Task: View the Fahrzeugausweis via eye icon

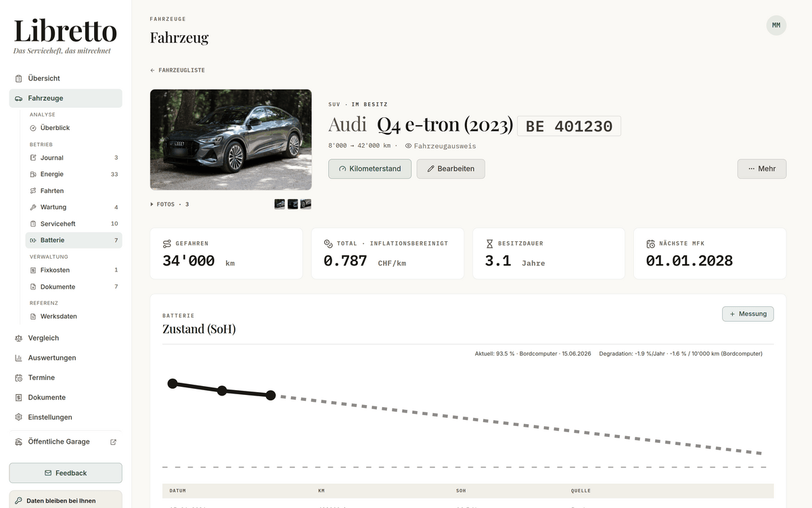Action: pos(408,146)
